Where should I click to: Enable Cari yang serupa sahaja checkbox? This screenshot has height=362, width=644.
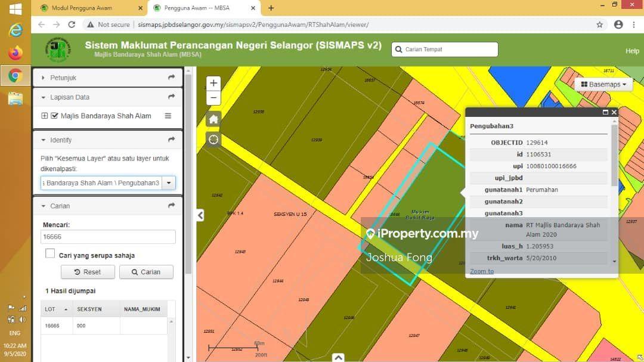tap(51, 254)
